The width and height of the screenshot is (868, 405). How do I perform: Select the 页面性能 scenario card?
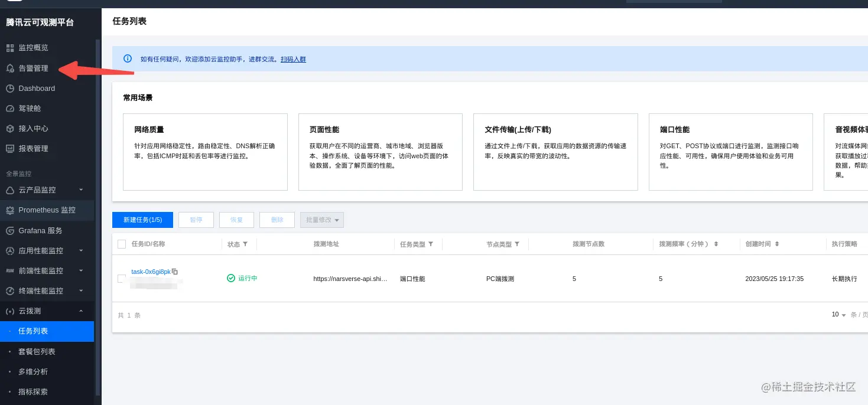click(381, 152)
